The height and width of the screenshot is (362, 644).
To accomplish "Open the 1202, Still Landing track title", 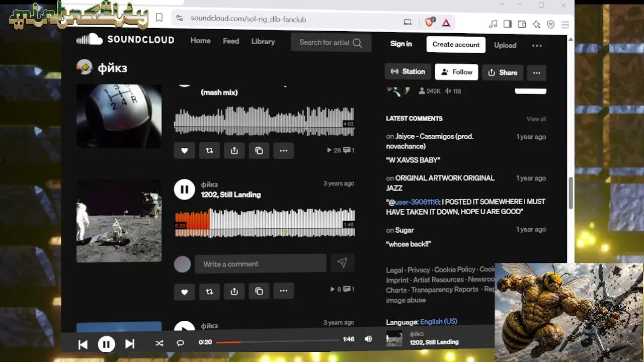I will [230, 195].
